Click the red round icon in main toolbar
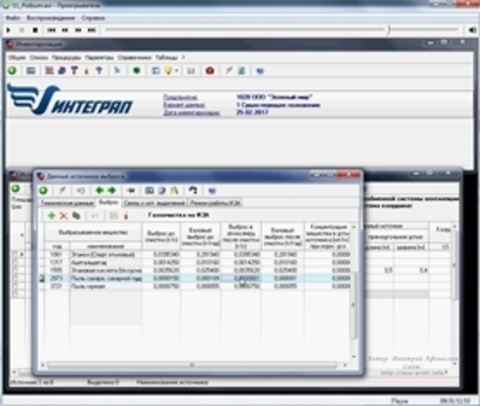Viewport: 480px width, 406px height. coord(210,70)
